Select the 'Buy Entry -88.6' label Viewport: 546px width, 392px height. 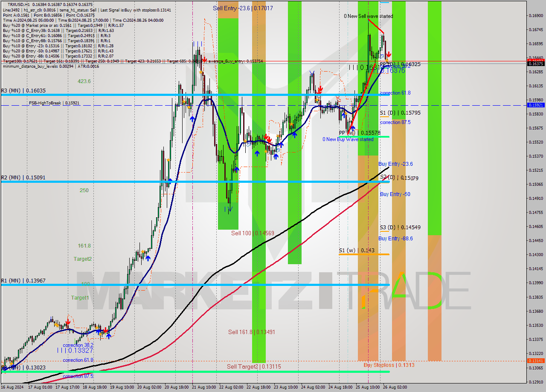395,239
